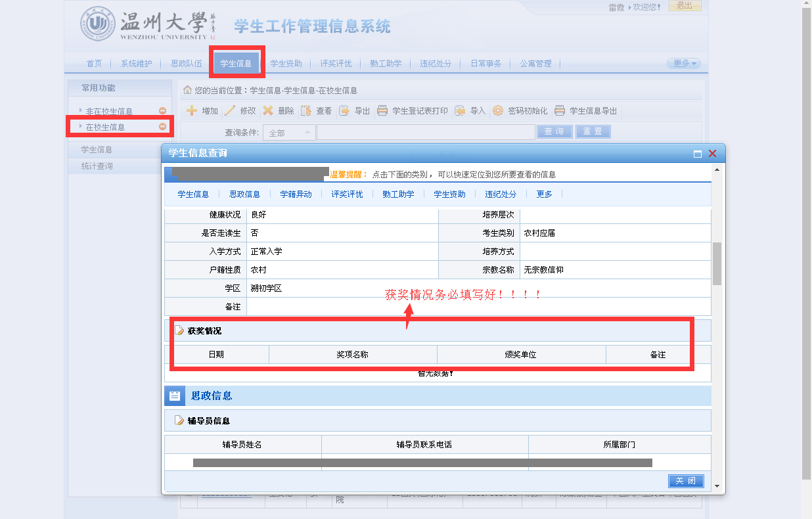This screenshot has width=812, height=519.
Task: Click the 密码初始化 gear icon
Action: [498, 111]
